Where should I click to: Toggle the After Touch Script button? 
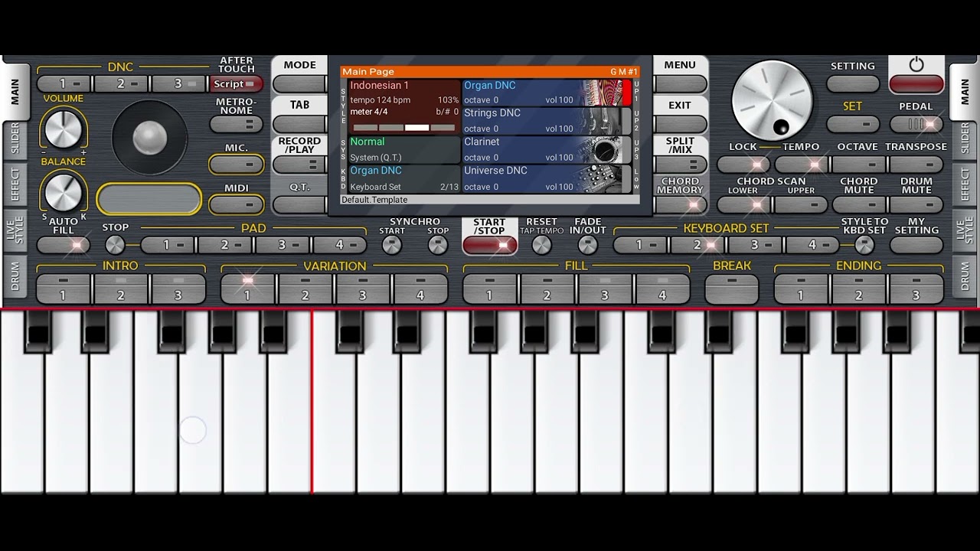236,84
